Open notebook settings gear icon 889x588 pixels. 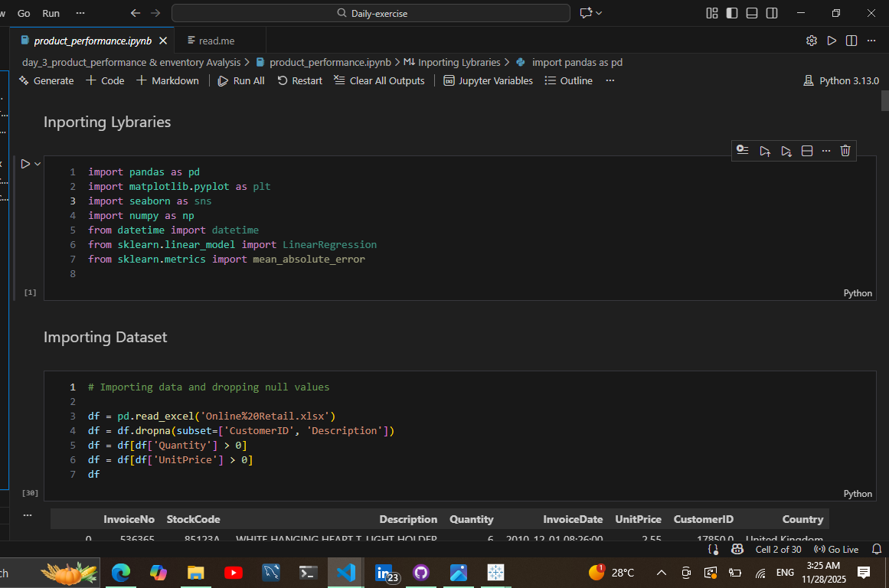(x=812, y=41)
